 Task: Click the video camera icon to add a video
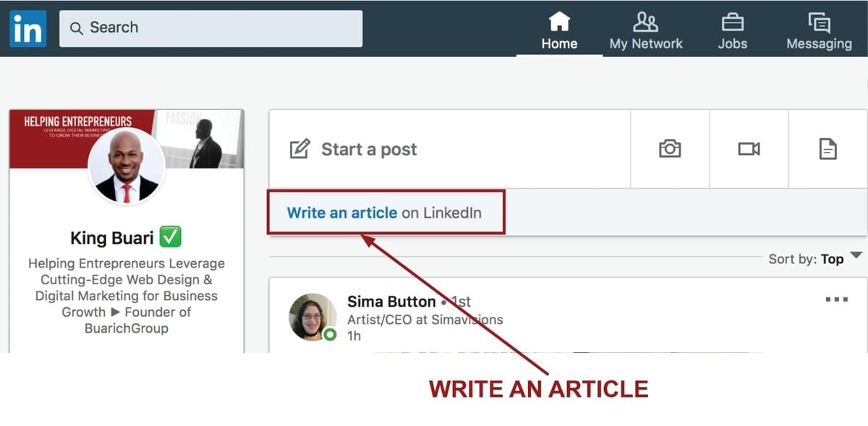coord(749,149)
